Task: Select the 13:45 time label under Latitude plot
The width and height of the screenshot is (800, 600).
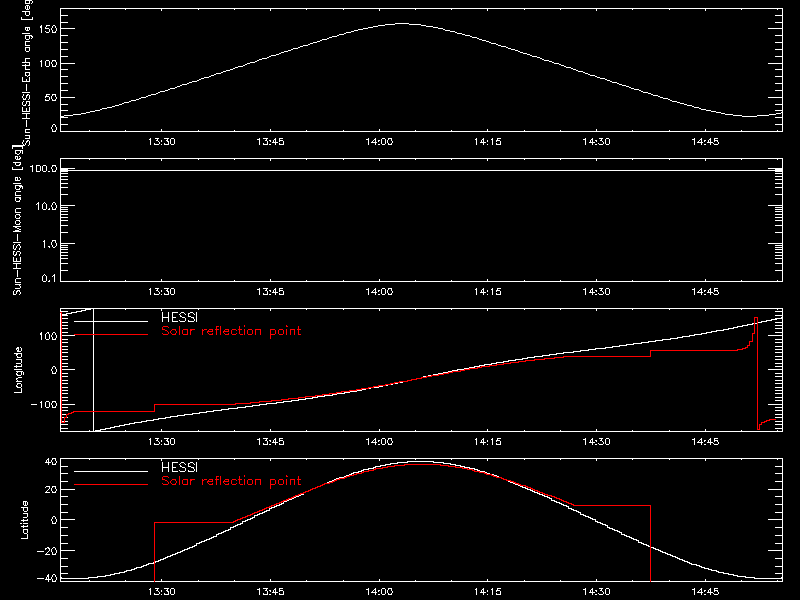Action: pyautogui.click(x=270, y=591)
